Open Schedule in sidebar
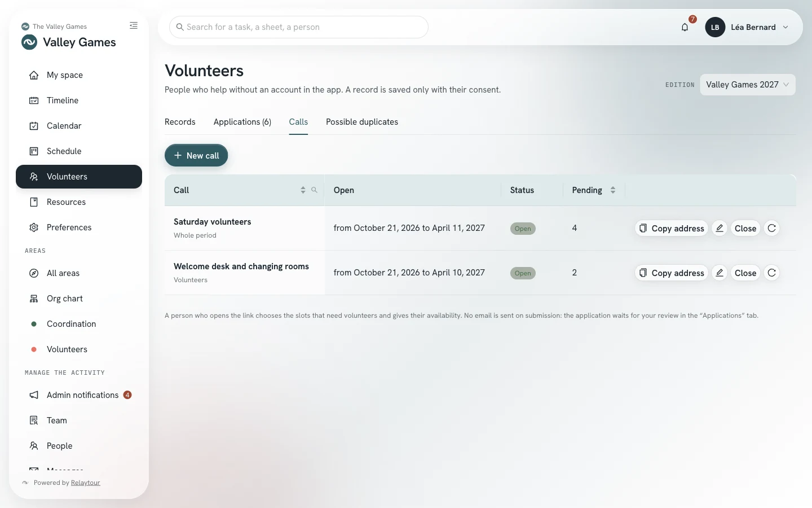This screenshot has width=812, height=508. [79, 151]
